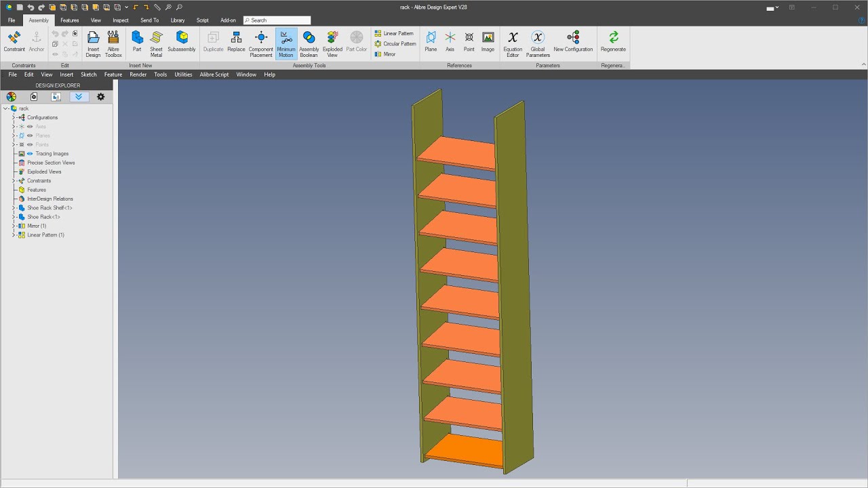
Task: Insert a new Part
Action: click(137, 41)
